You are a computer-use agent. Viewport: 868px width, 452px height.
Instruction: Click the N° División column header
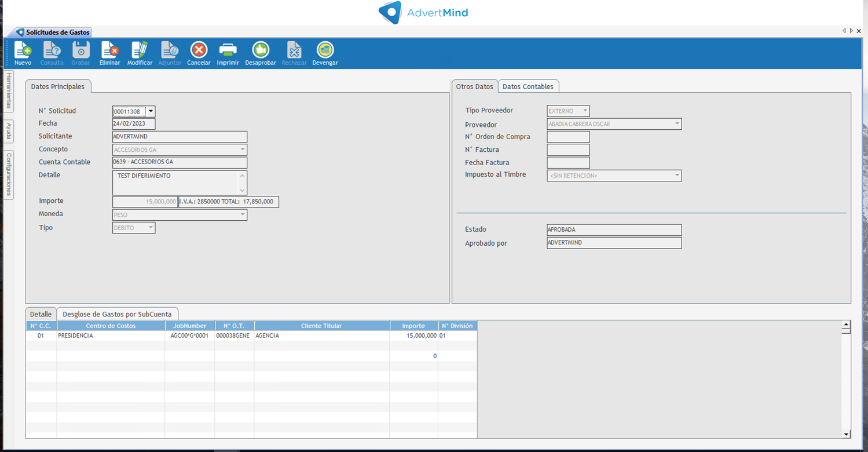(457, 326)
